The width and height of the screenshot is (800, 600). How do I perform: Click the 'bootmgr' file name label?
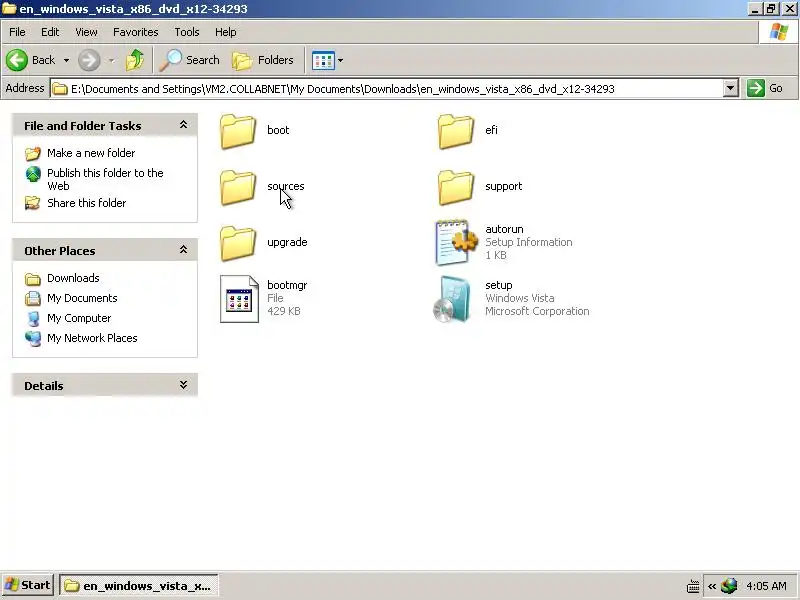(x=287, y=285)
